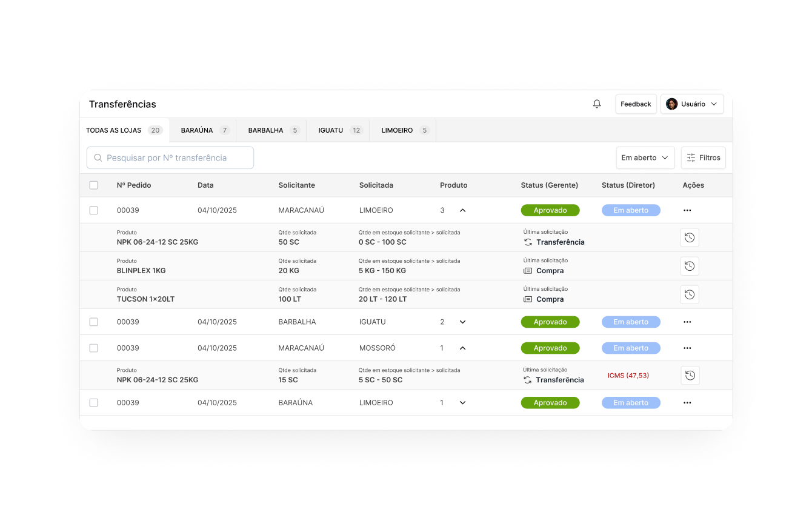Click the Status (Gerente) column header

[550, 185]
